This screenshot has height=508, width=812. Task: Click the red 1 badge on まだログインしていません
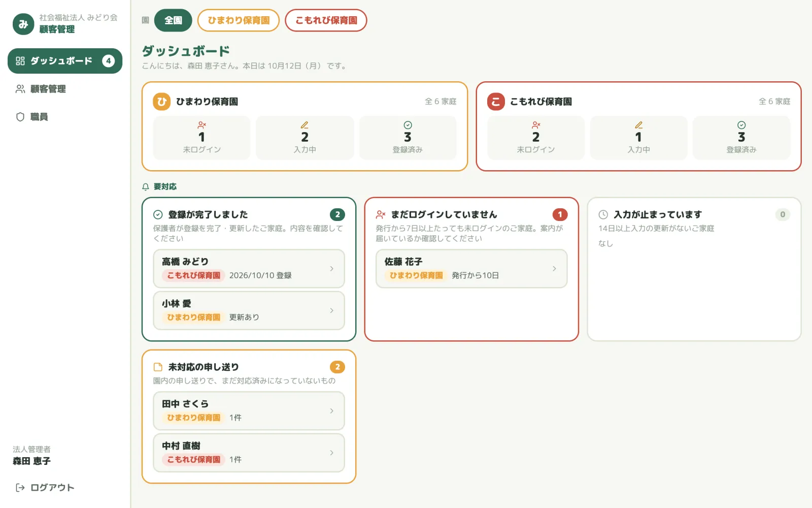(x=560, y=214)
